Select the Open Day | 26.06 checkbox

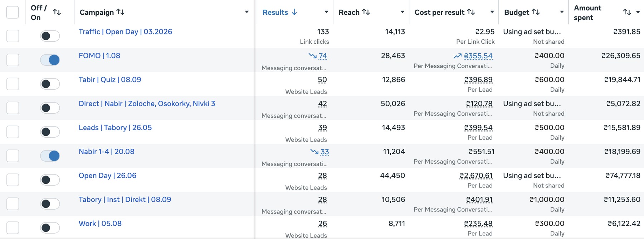click(x=13, y=180)
